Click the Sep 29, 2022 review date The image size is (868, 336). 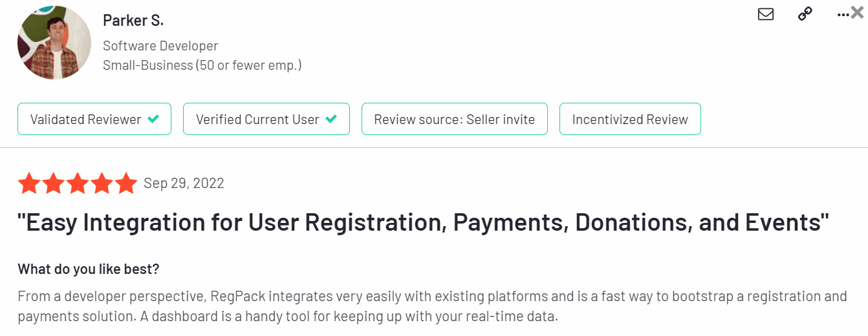[x=184, y=184]
